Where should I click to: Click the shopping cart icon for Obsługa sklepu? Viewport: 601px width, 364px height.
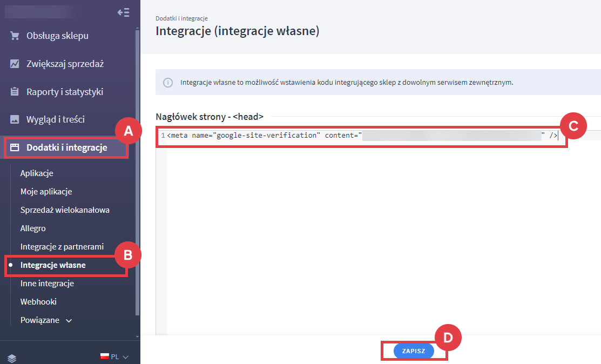[15, 36]
